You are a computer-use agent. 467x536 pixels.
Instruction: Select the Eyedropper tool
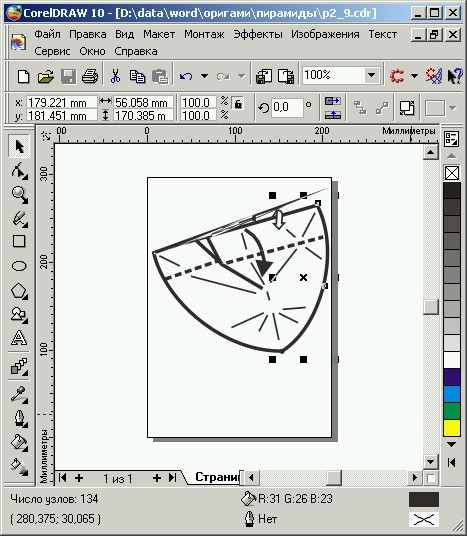pos(19,394)
